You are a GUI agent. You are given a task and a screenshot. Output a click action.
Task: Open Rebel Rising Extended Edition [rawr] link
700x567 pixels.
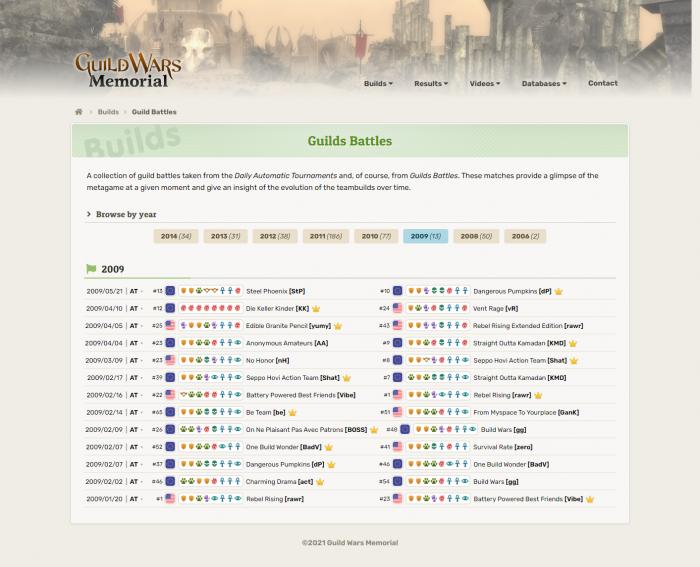(528, 326)
